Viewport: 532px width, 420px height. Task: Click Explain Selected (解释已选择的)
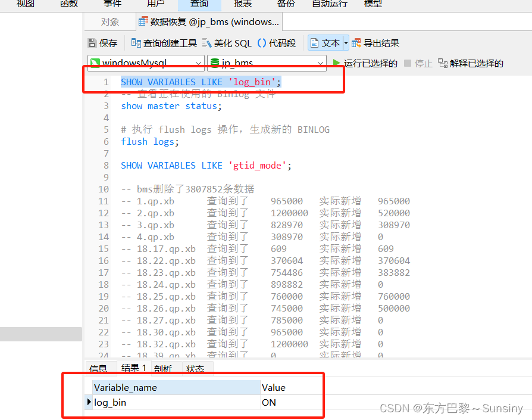470,64
